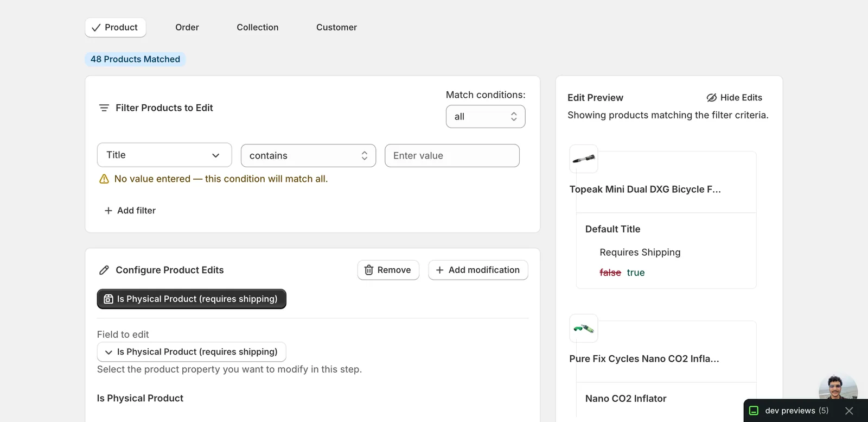
Task: Click the Remove modification button
Action: click(x=388, y=270)
